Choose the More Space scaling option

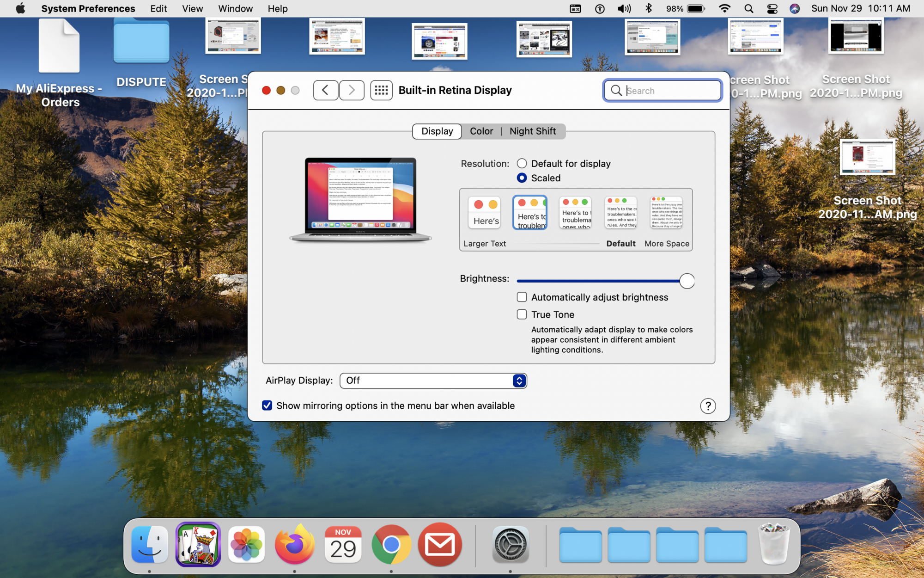666,213
